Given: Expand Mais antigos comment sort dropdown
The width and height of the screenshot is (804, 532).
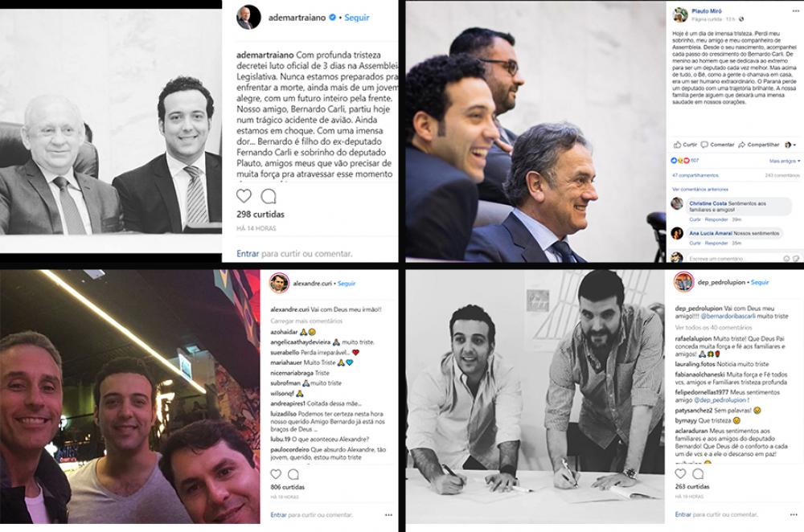Looking at the screenshot, I should point(785,161).
